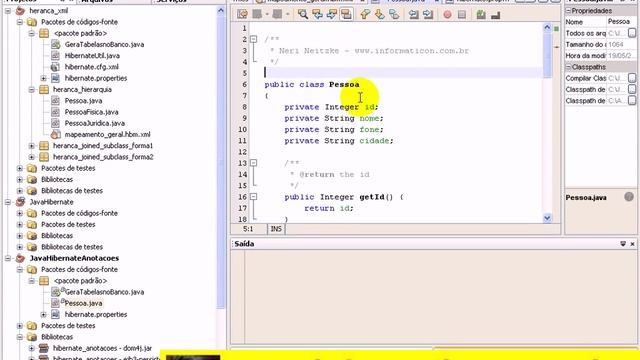Select HibernateUtil.java file
This screenshot has width=640, height=360.
(92, 56)
